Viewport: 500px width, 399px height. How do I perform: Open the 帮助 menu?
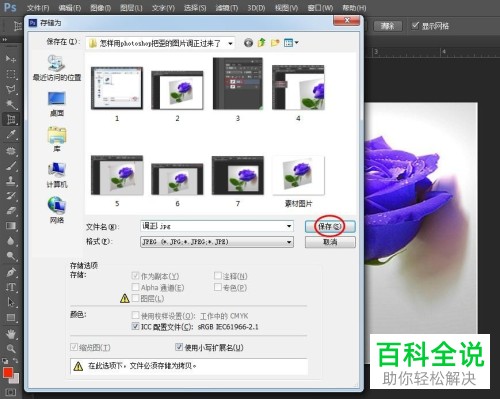[354, 8]
